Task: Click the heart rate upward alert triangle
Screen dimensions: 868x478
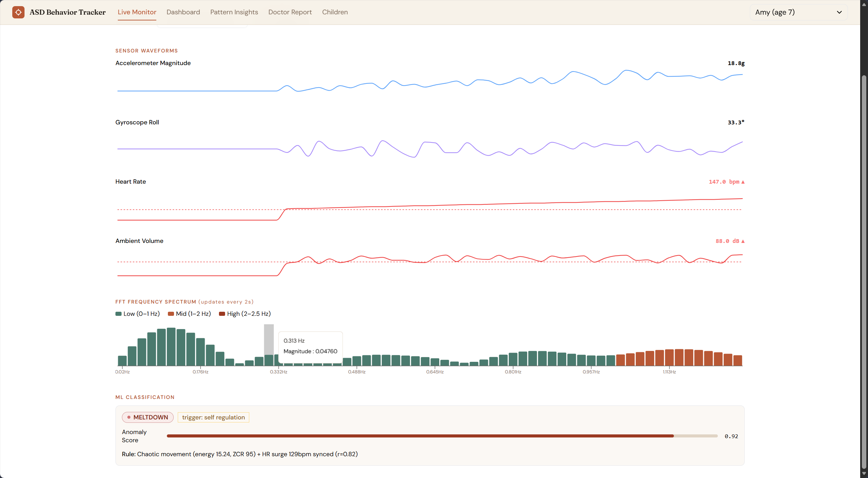Action: (743, 182)
